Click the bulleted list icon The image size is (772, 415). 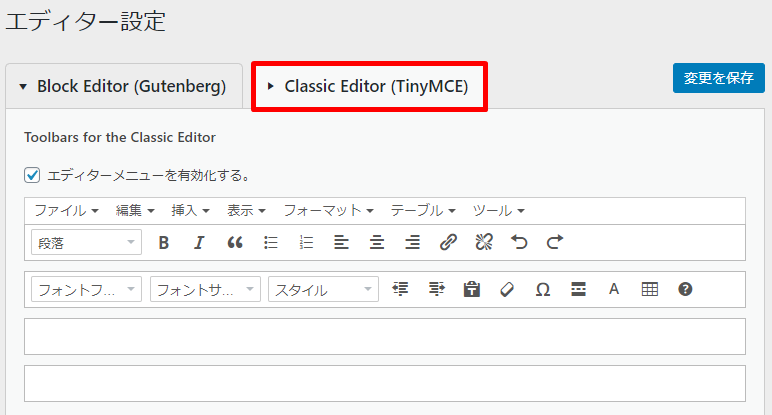tap(270, 242)
